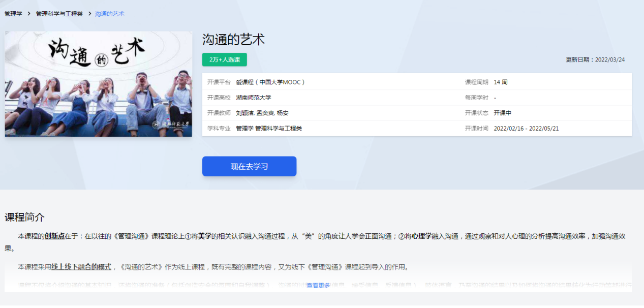Click the 课程简介 section heading
Image resolution: width=644 pixels, height=308 pixels.
24,218
